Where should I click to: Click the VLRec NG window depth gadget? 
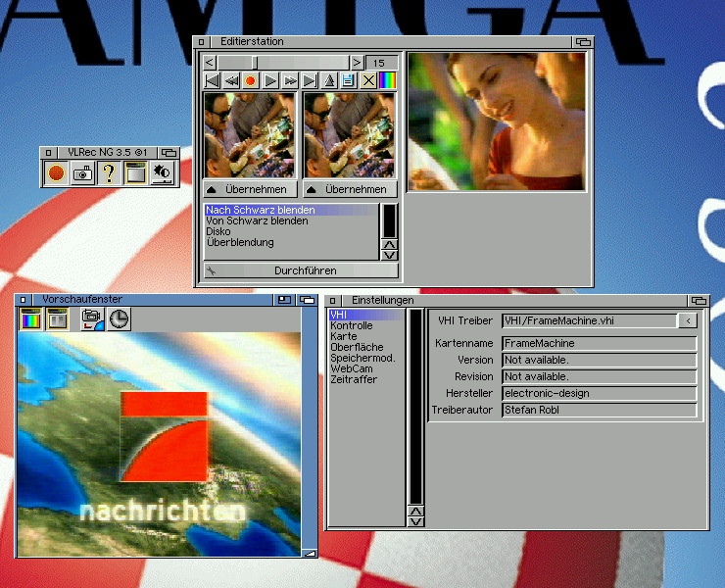point(169,152)
